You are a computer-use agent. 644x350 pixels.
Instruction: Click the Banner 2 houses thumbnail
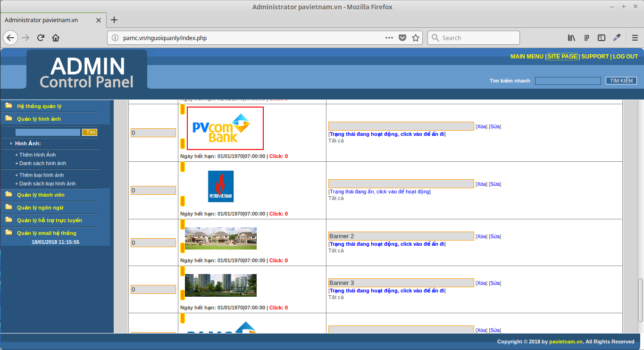click(x=221, y=238)
